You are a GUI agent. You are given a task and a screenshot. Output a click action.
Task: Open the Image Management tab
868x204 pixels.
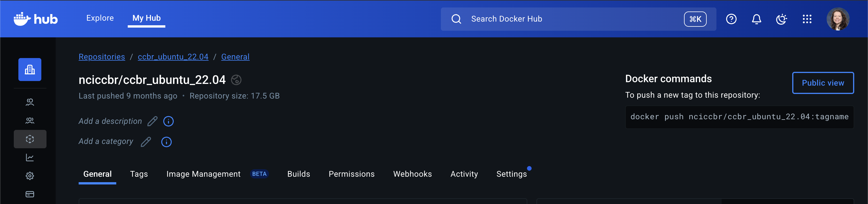tap(203, 174)
